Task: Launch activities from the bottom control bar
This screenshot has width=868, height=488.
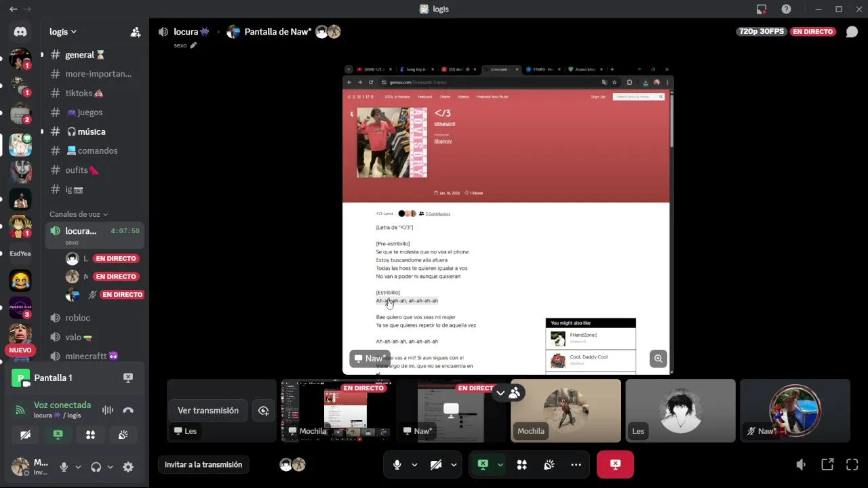Action: click(521, 464)
